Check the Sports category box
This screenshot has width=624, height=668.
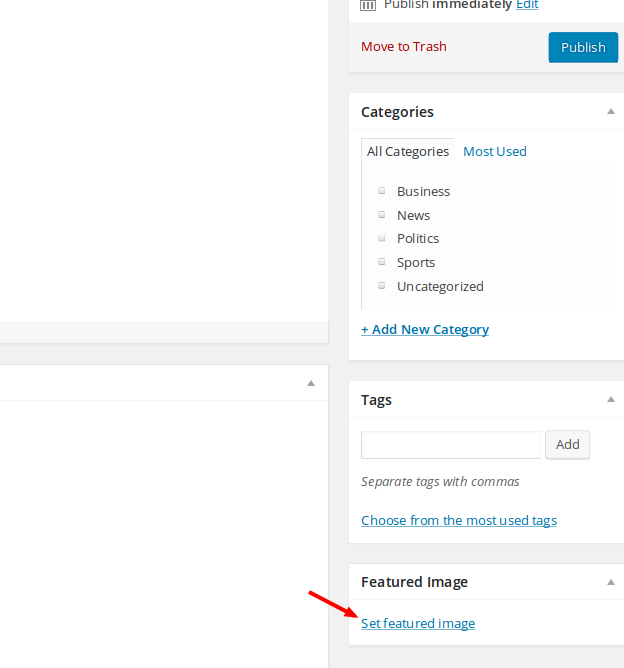(x=382, y=262)
